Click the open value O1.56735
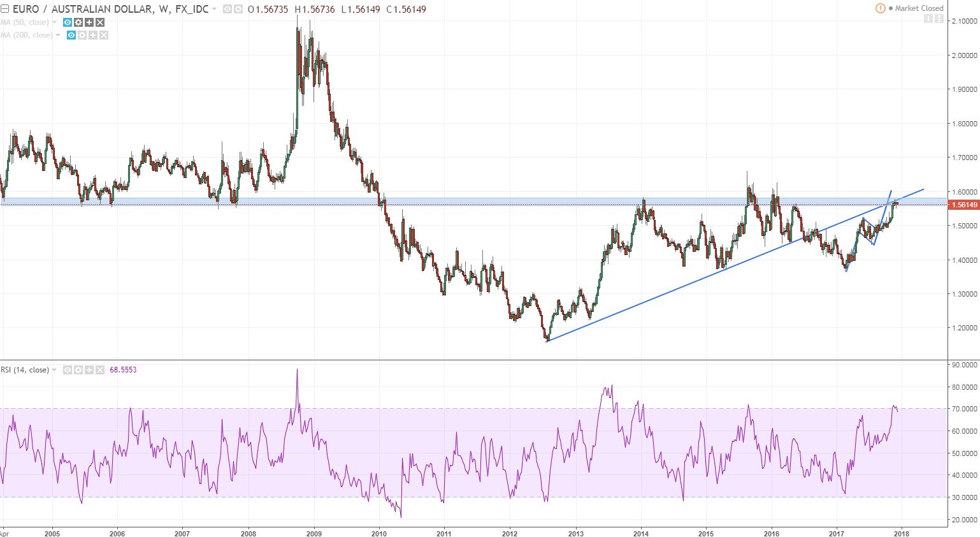The height and width of the screenshot is (537, 980). point(268,10)
